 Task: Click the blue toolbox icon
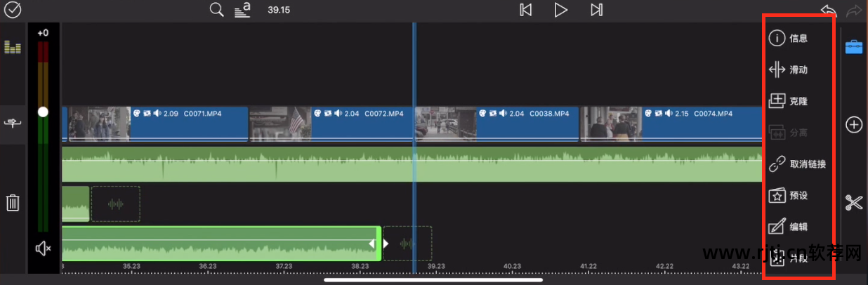(853, 47)
